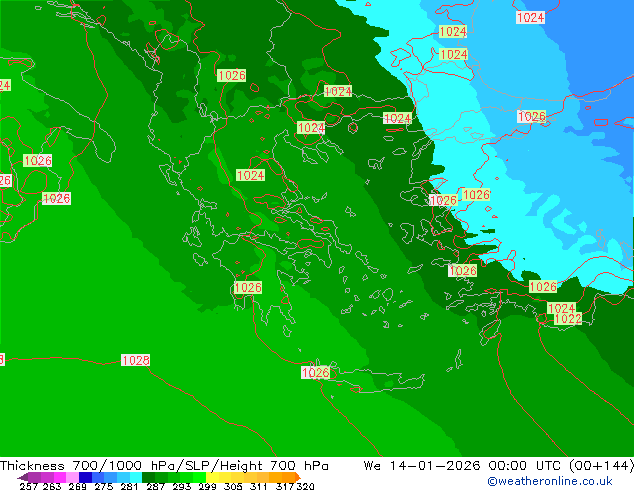This screenshot has width=634, height=490.
Task: Select the light pink legend swatch left of 269
Action: pyautogui.click(x=72, y=477)
